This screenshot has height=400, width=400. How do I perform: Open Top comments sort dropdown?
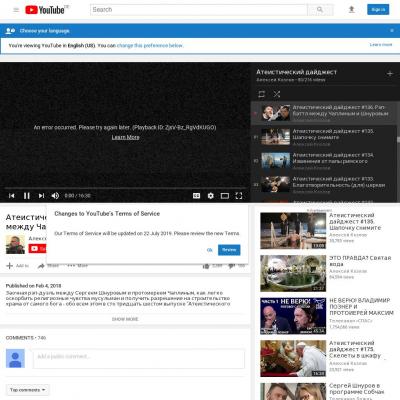[27, 390]
